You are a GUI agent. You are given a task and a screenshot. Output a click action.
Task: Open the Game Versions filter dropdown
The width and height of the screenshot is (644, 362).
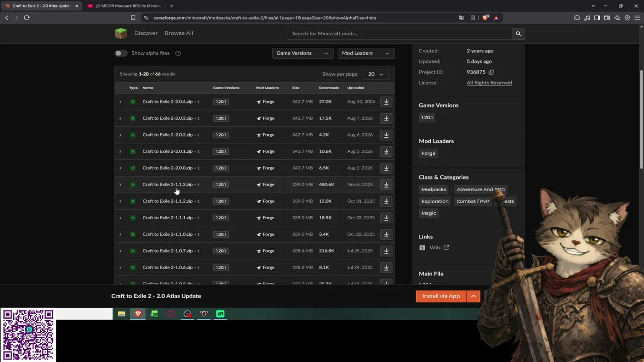pos(302,53)
